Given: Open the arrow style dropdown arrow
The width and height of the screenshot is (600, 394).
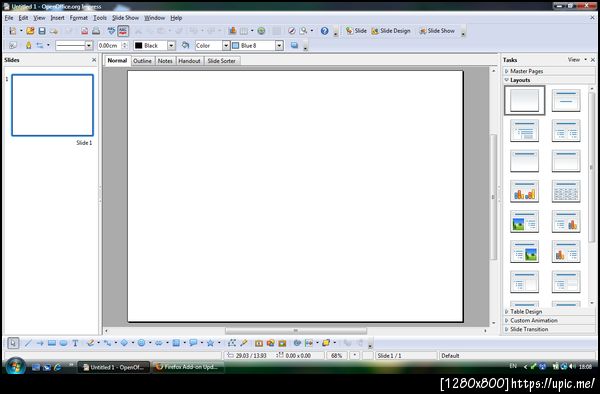Looking at the screenshot, I should tap(48, 45).
